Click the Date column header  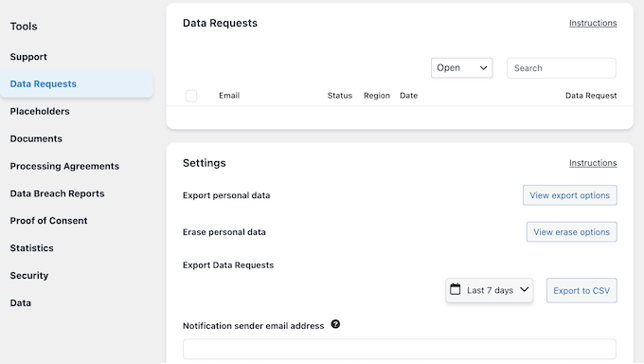tap(409, 96)
